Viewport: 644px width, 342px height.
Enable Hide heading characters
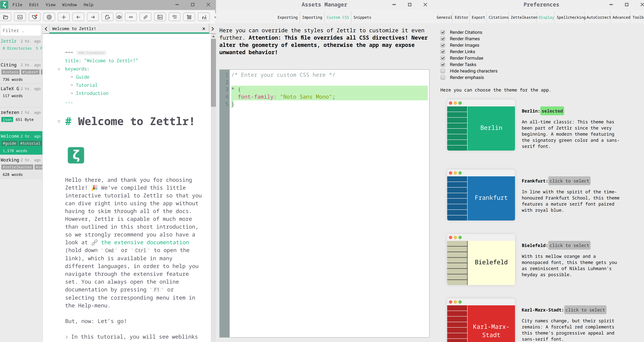[x=443, y=71]
